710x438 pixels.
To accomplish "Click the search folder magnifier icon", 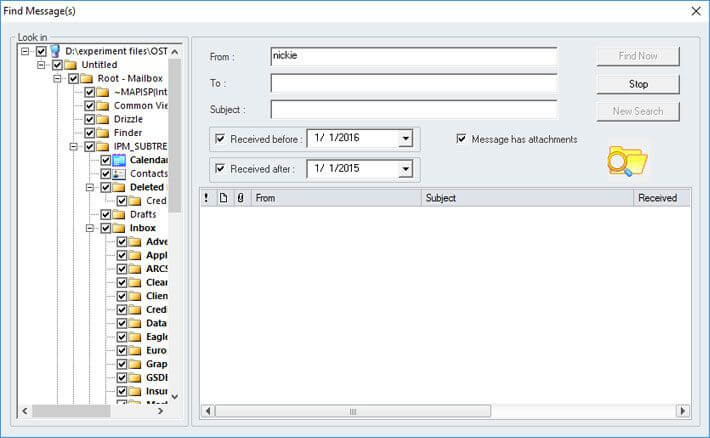I will click(x=627, y=161).
